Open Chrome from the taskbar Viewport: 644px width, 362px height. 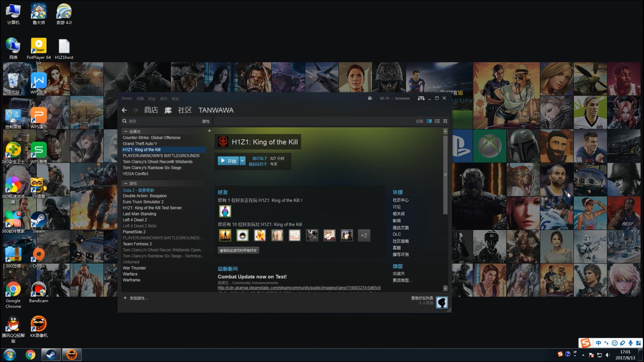click(30, 355)
